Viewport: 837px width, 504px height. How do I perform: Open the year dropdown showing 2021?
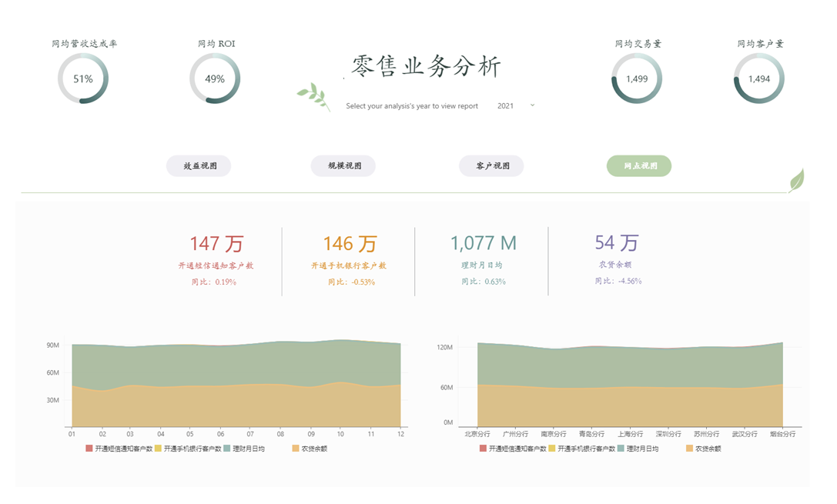514,105
